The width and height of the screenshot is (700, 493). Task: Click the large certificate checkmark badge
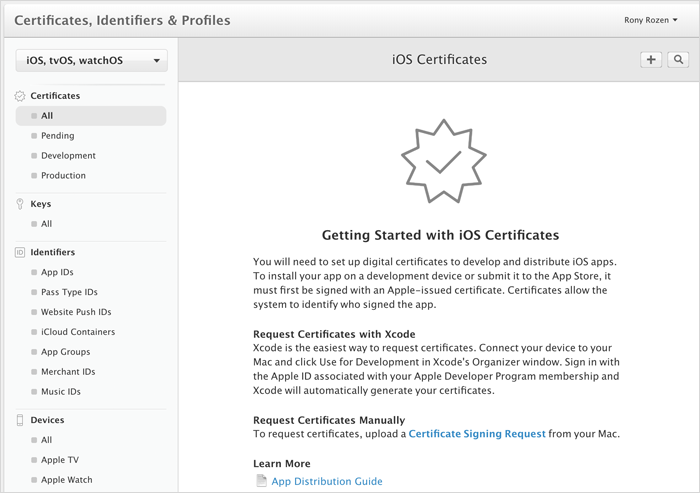(x=443, y=161)
